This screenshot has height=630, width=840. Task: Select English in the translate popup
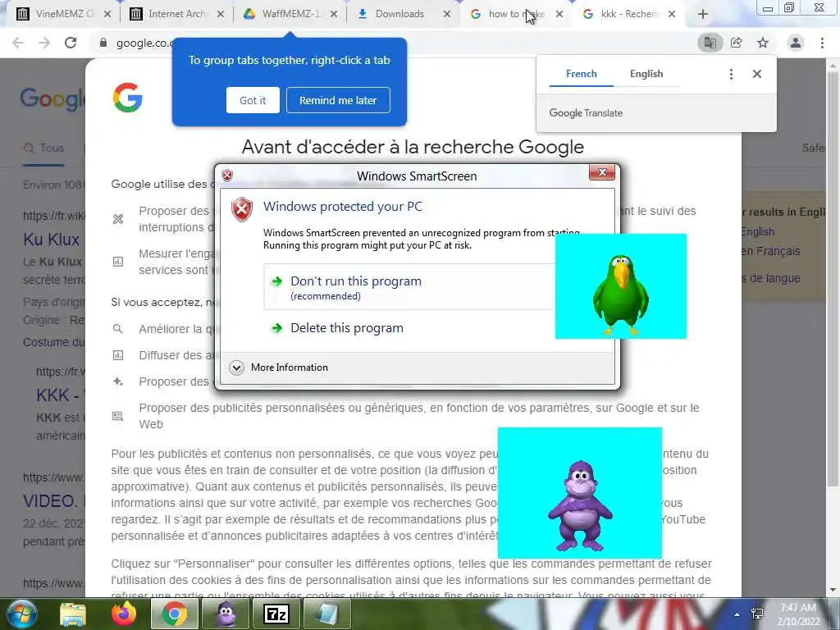click(646, 74)
